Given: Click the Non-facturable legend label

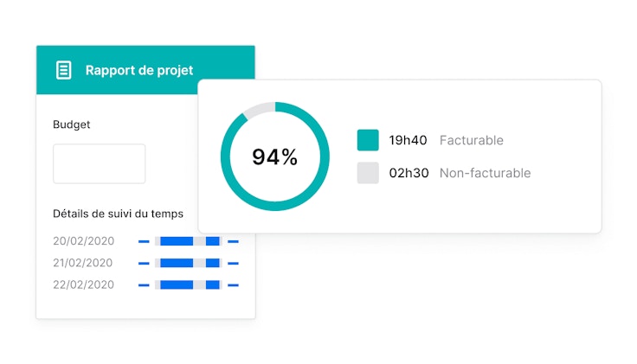Looking at the screenshot, I should click(485, 173).
